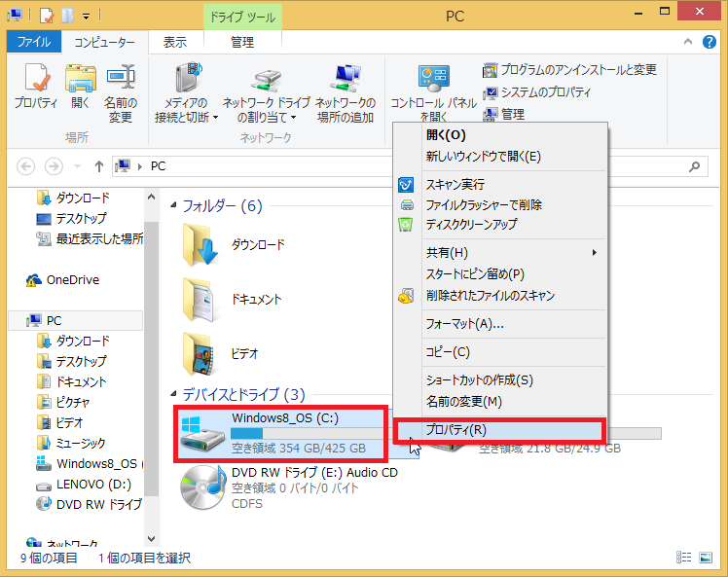Click Uninstall or change a program (プログラムのアンインストールと変更)
The image size is (728, 577).
pos(569,70)
